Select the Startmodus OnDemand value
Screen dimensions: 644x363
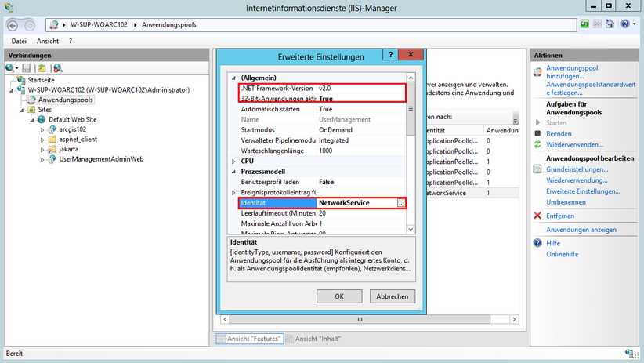pos(335,130)
